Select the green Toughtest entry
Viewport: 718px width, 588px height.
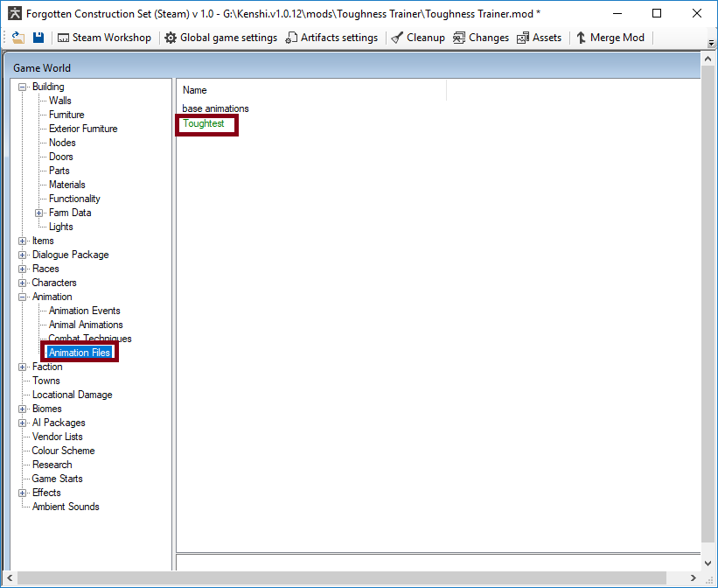tap(203, 123)
